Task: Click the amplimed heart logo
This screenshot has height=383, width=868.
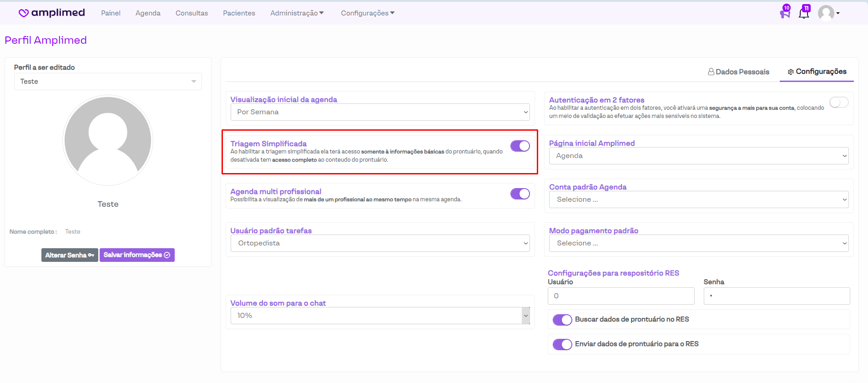Action: 24,13
